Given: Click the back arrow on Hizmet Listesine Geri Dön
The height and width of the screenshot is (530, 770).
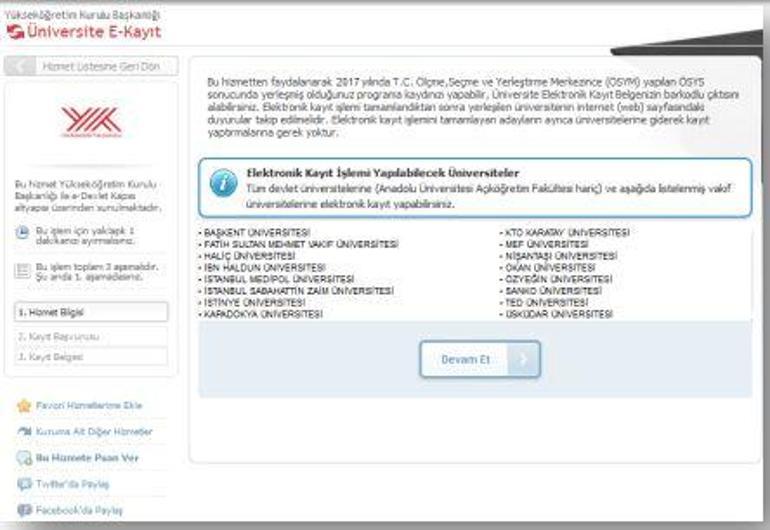Looking at the screenshot, I should (x=21, y=66).
